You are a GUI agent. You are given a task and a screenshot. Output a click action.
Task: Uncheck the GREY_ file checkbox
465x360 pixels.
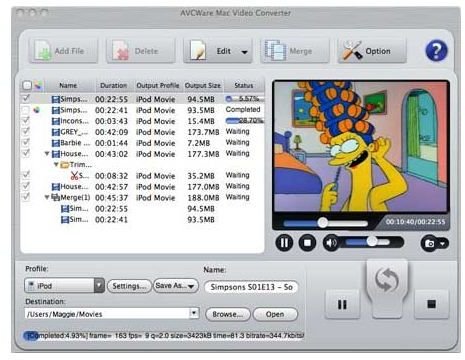click(26, 131)
